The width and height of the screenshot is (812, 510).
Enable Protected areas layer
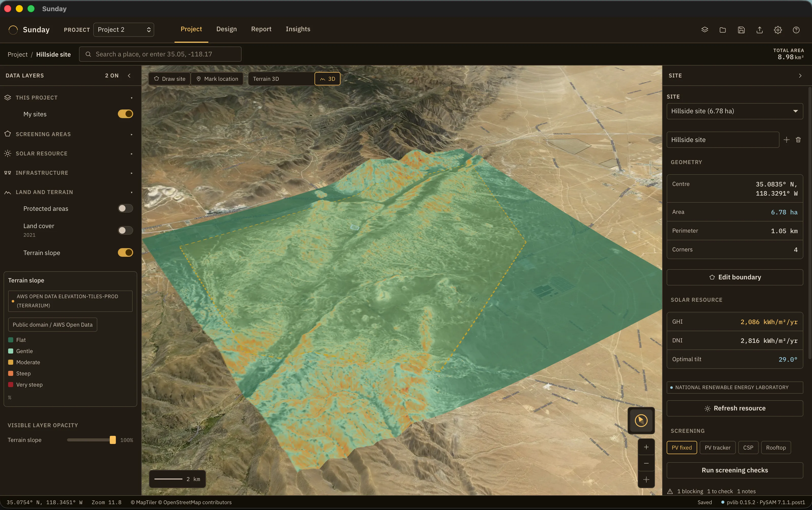coord(125,208)
